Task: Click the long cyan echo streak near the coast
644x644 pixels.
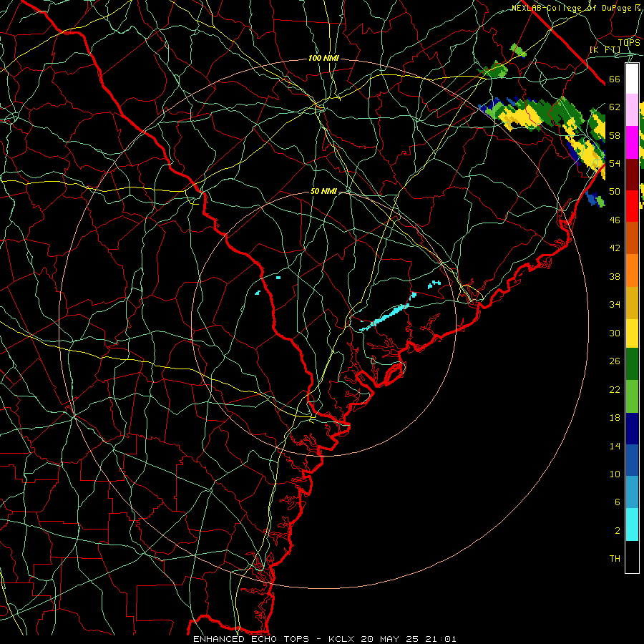Action: (x=384, y=317)
